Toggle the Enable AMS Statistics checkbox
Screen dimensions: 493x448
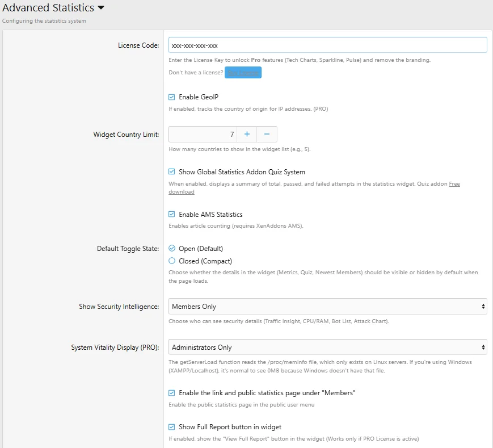tap(172, 215)
